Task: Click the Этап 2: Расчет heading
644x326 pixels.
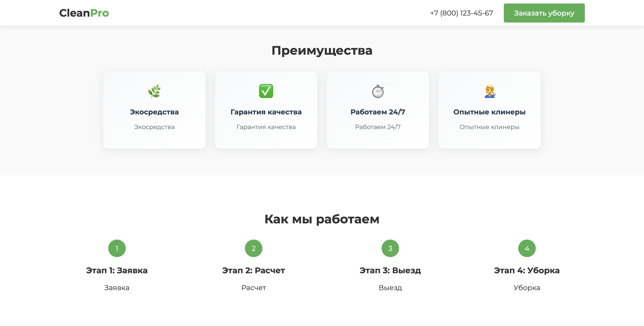Action: click(253, 270)
